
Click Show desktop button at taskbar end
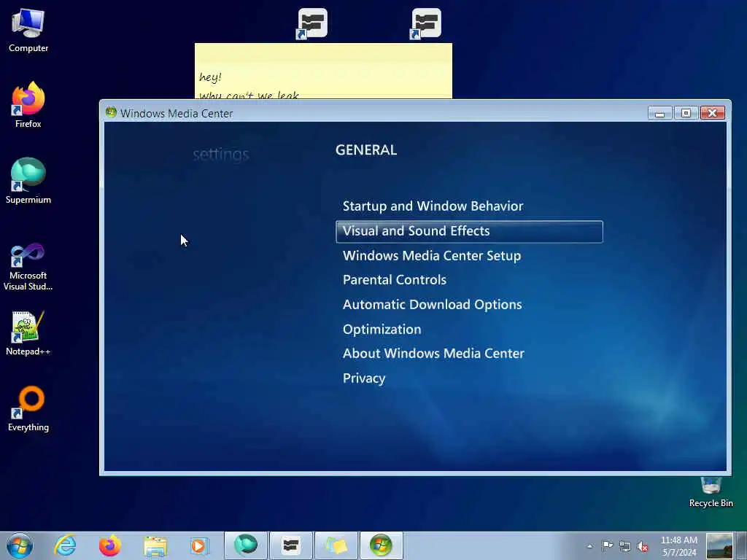click(741, 546)
